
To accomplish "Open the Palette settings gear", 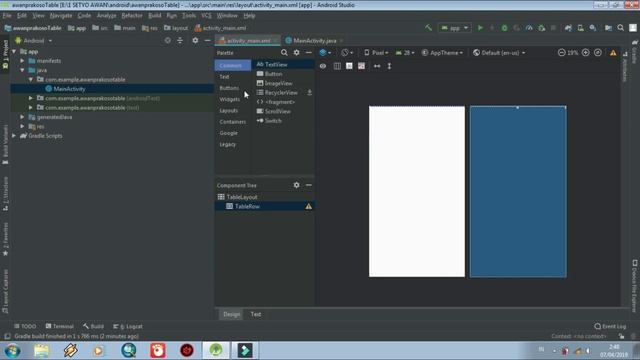I will (296, 53).
